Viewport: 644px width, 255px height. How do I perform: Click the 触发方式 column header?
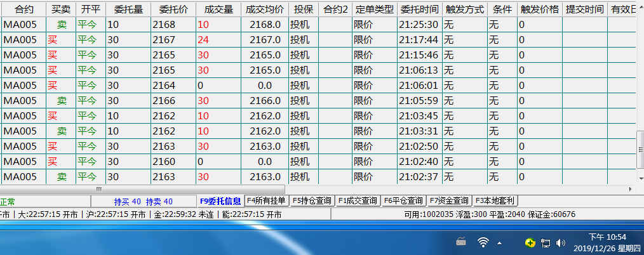pos(465,9)
